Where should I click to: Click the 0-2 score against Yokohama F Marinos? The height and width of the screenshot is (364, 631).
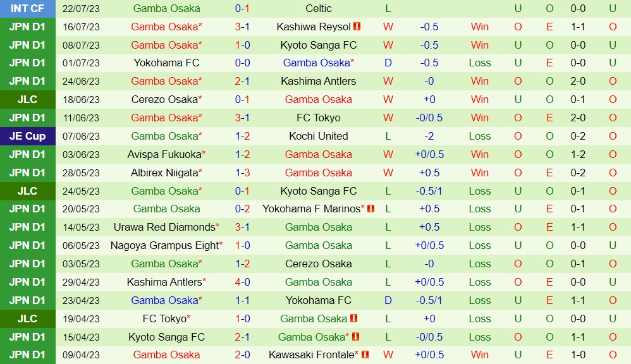click(242, 209)
